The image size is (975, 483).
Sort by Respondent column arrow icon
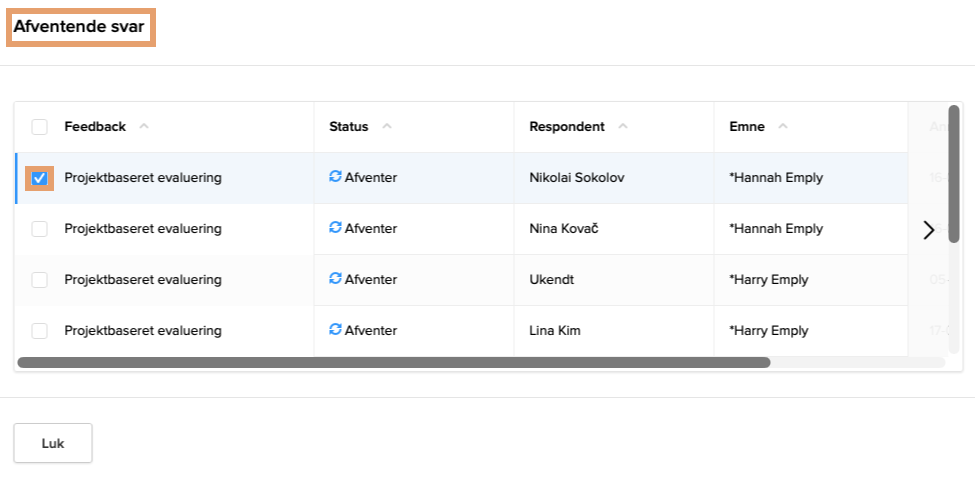click(623, 126)
